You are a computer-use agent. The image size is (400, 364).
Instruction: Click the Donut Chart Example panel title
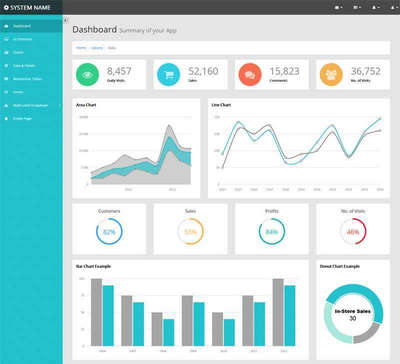340,266
